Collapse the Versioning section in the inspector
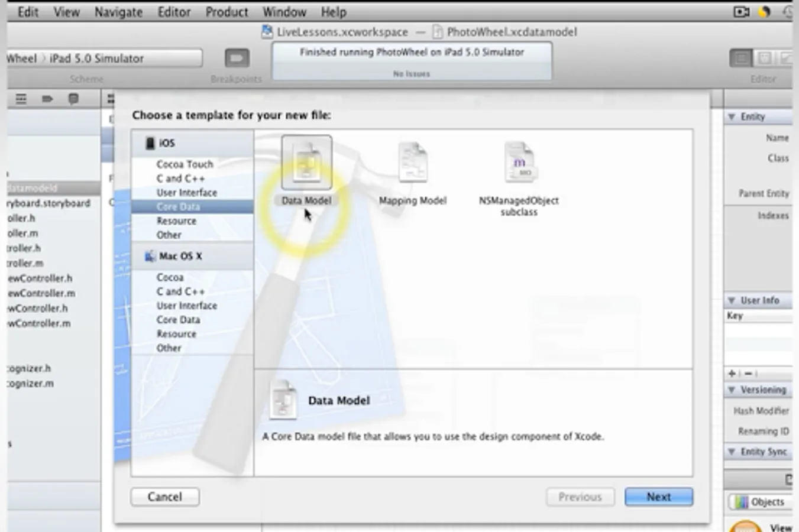The height and width of the screenshot is (532, 799). pos(732,390)
